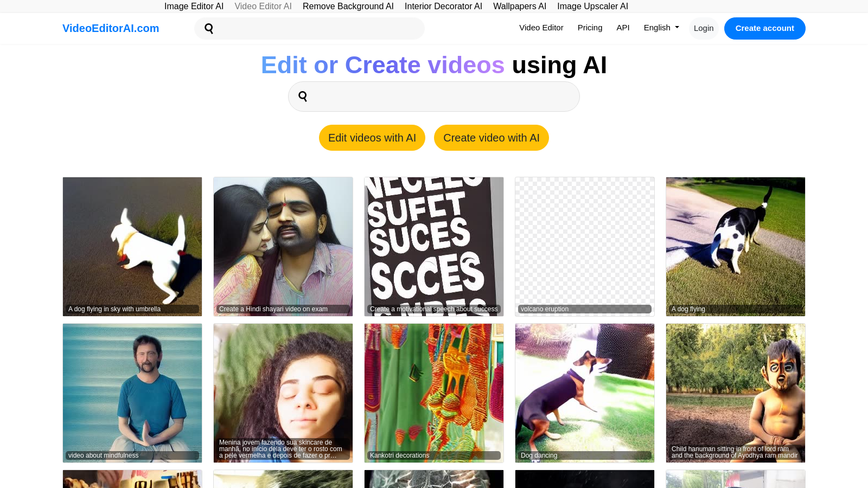Go to Remove Background AI
This screenshot has height=488, width=868.
coord(348,6)
